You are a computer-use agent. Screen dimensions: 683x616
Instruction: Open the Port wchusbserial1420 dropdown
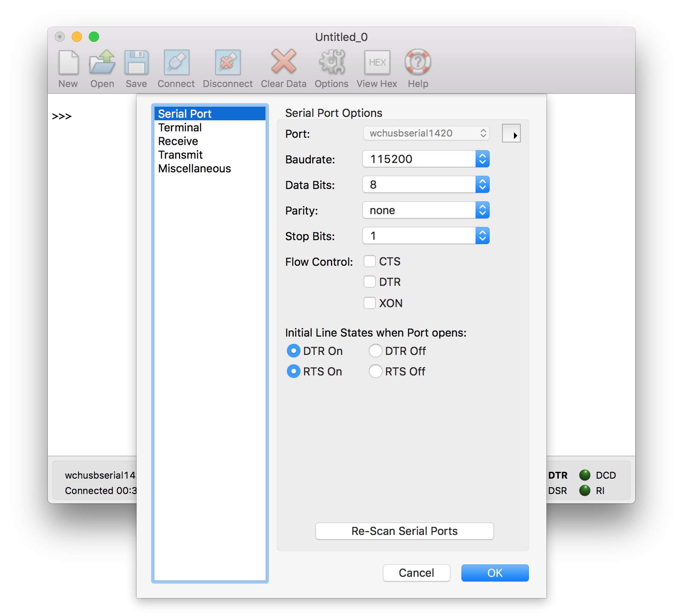[426, 133]
